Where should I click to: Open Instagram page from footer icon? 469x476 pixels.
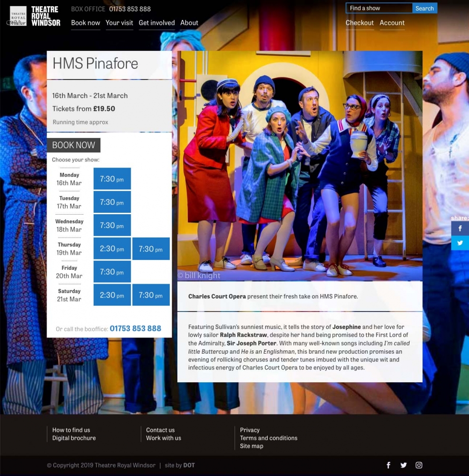(x=419, y=465)
